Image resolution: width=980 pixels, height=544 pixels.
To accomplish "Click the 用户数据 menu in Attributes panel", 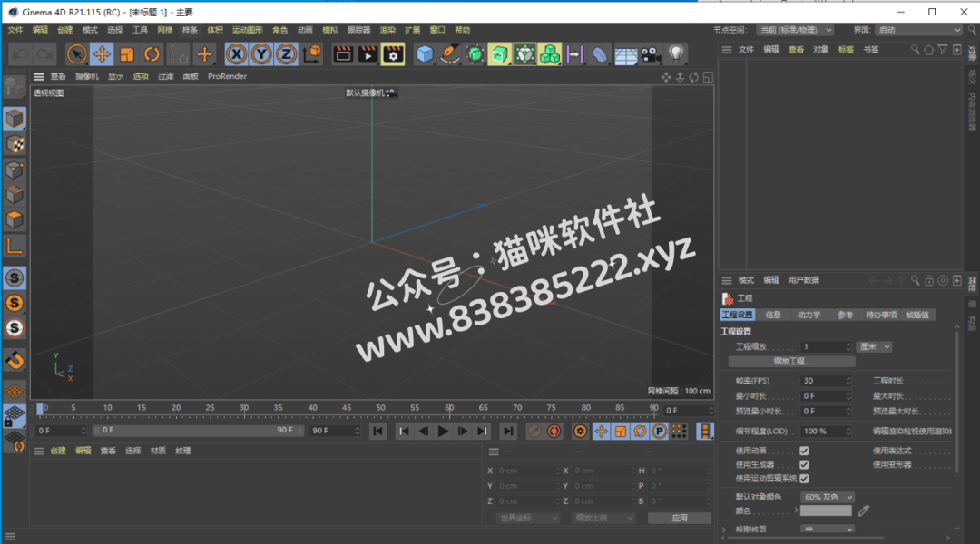I will coord(804,280).
